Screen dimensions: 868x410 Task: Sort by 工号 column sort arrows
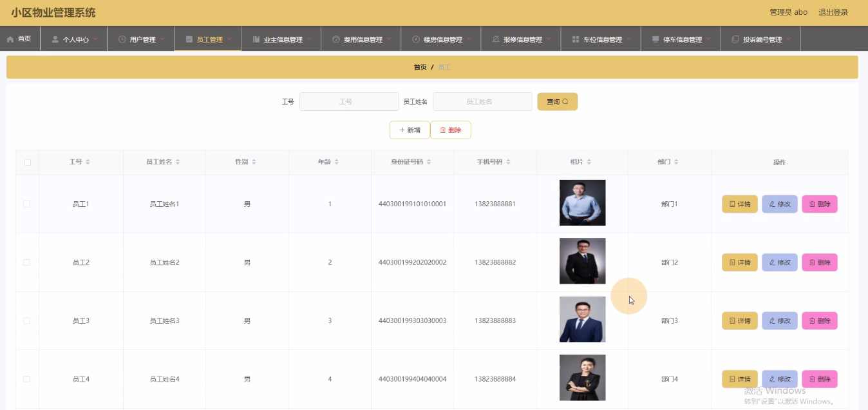88,162
